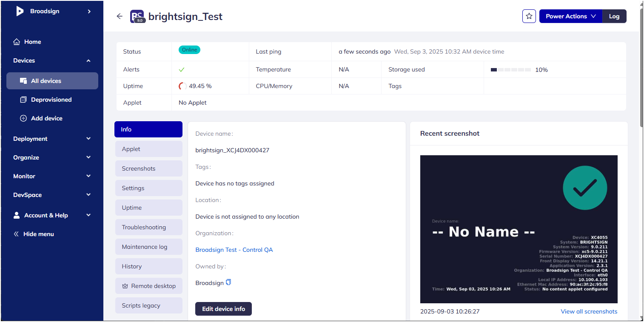The height and width of the screenshot is (322, 644).
Task: Open Broadsign Test - Control QA organization link
Action: (x=234, y=250)
